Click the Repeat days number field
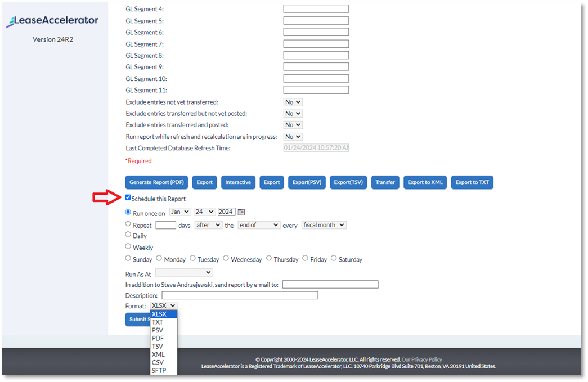The height and width of the screenshot is (382, 588). [166, 225]
